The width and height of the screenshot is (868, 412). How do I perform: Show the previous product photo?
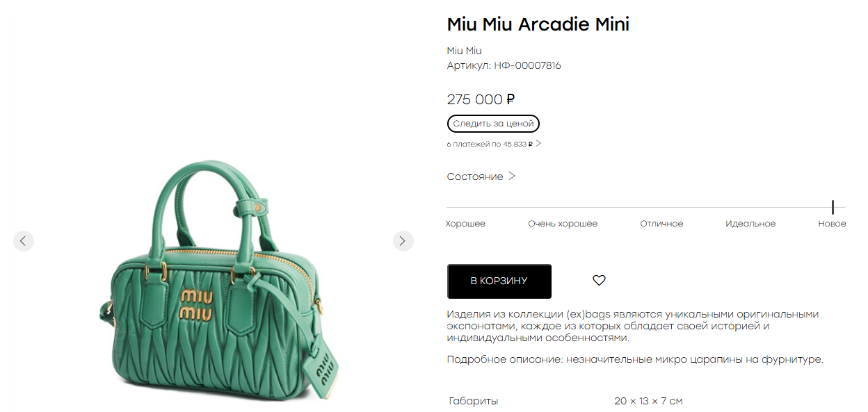click(23, 241)
